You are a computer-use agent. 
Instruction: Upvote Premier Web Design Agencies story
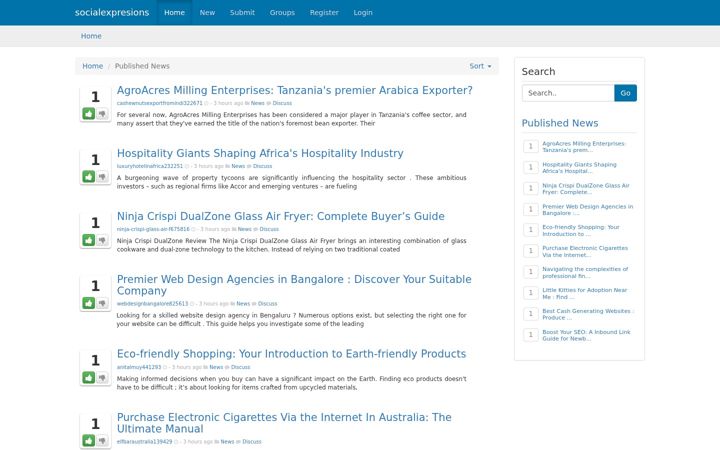(x=89, y=303)
